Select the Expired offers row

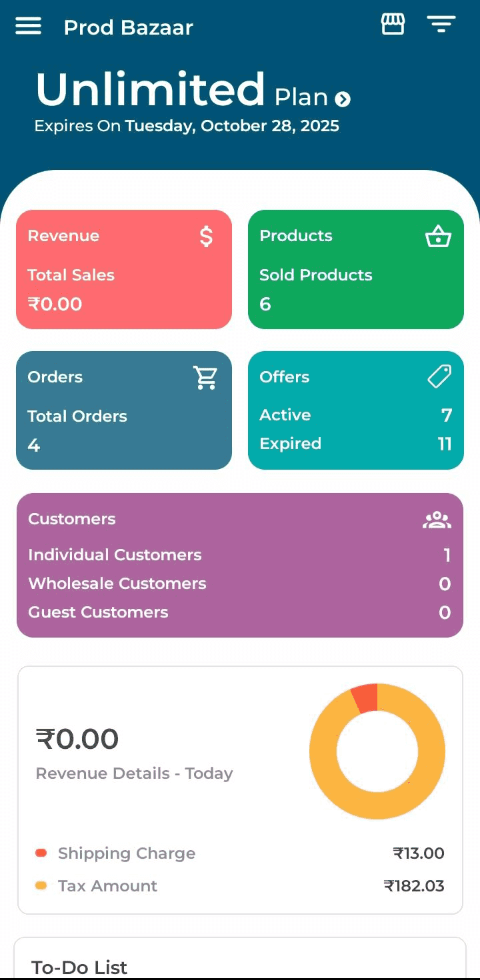355,444
